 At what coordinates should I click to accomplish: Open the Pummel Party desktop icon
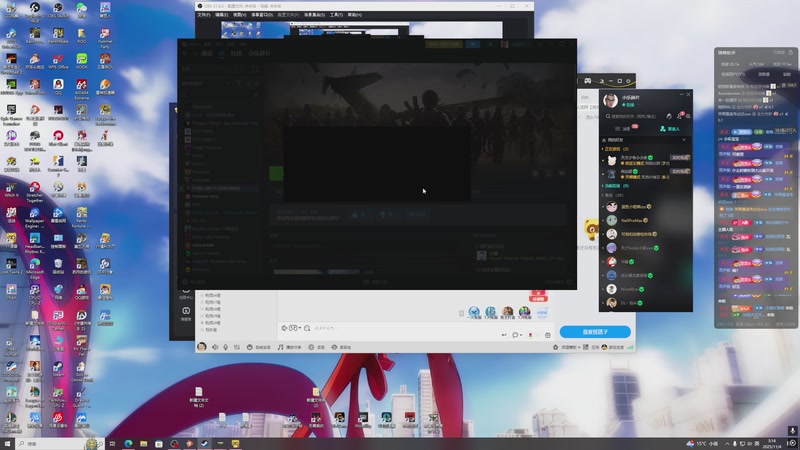pyautogui.click(x=105, y=38)
